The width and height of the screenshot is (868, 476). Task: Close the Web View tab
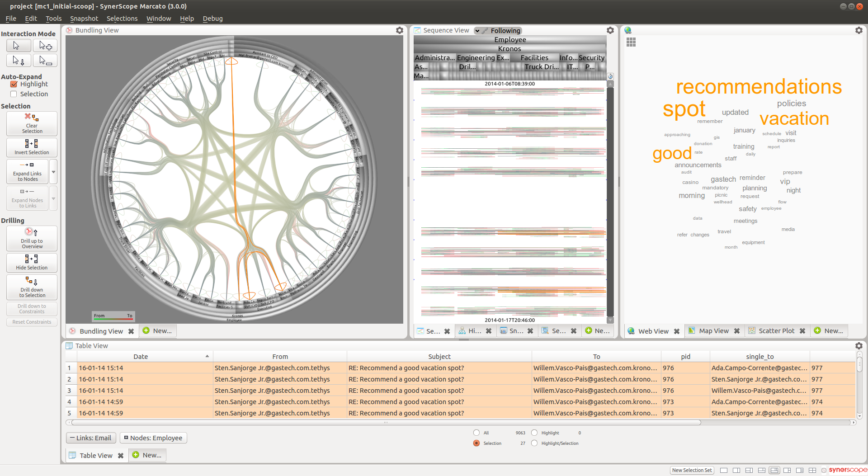tap(677, 331)
